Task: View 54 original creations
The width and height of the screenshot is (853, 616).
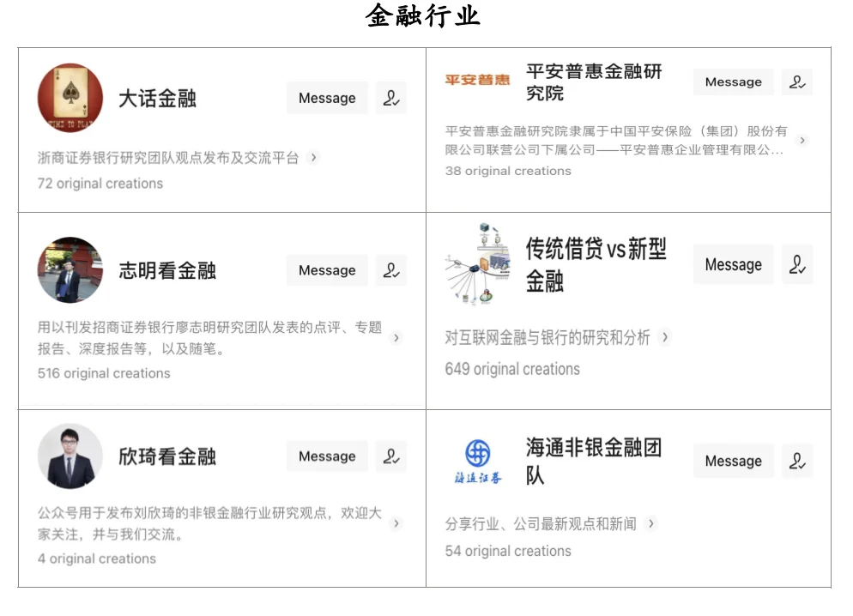Action: [508, 552]
